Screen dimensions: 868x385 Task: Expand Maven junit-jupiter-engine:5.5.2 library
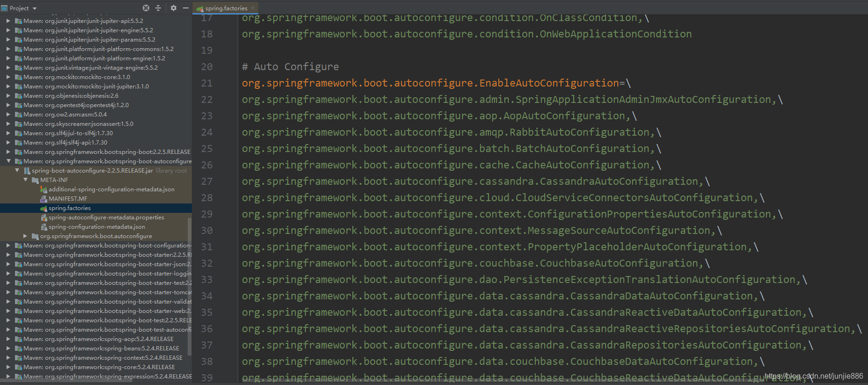pos(8,30)
